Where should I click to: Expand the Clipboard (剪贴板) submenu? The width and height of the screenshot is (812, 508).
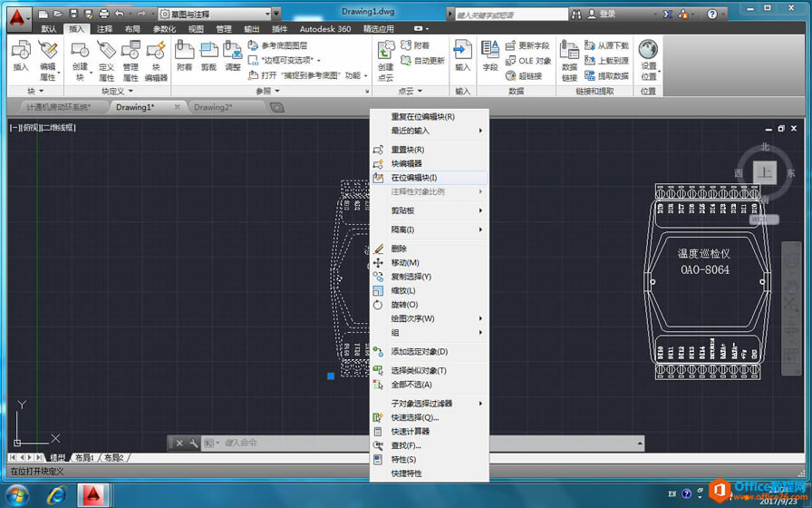[430, 210]
